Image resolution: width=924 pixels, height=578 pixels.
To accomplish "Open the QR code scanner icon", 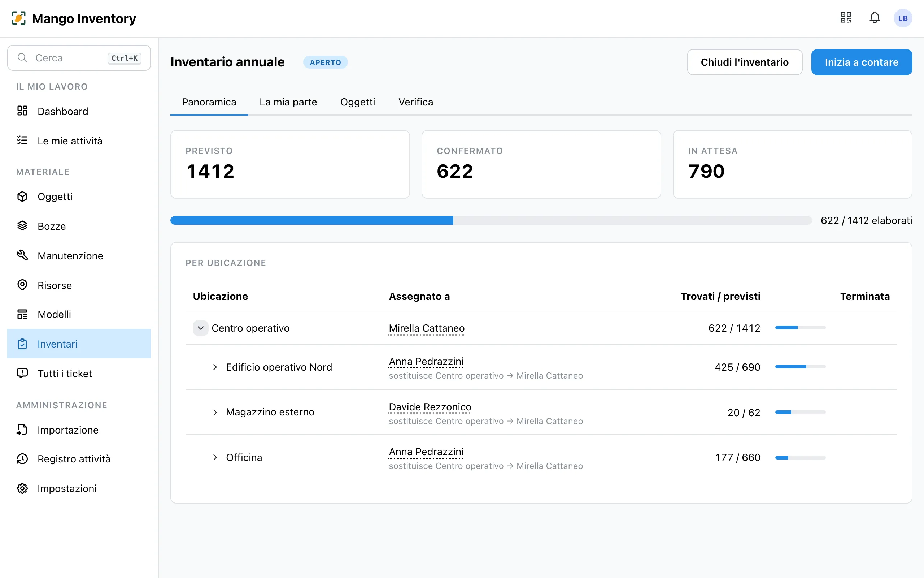I will [x=846, y=18].
